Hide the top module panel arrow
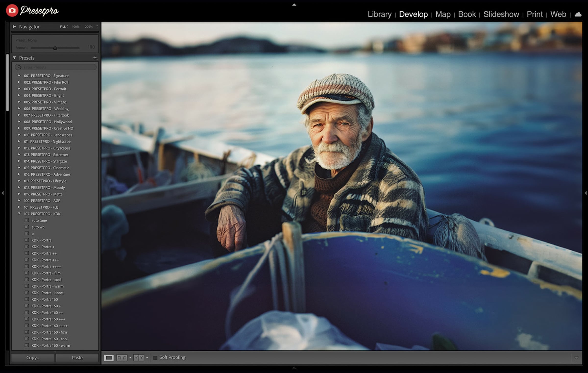588x373 pixels. (x=294, y=5)
